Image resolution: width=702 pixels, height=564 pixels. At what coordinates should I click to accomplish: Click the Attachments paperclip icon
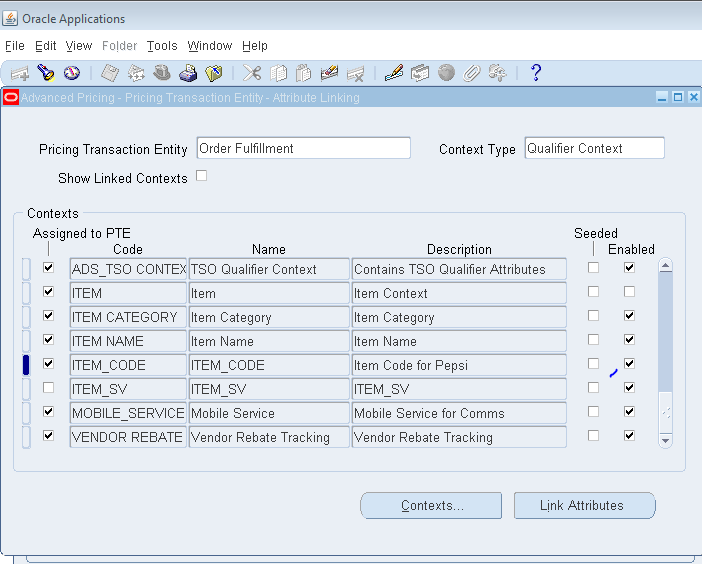[471, 73]
